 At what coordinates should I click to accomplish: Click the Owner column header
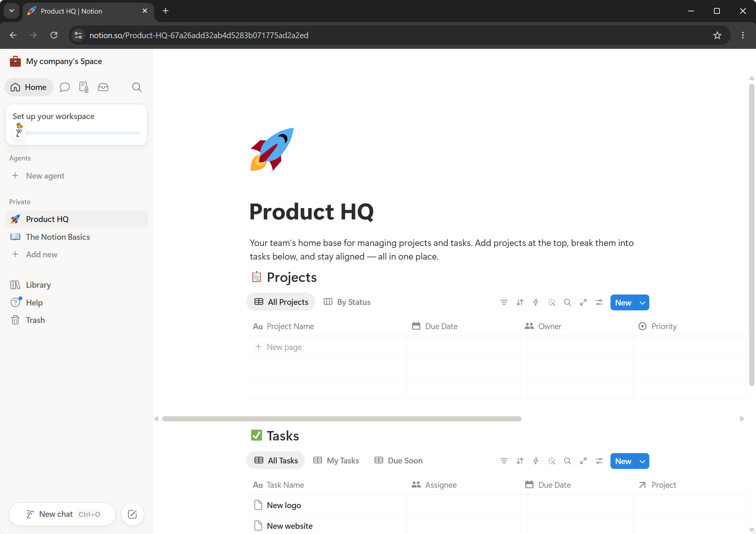(577, 326)
